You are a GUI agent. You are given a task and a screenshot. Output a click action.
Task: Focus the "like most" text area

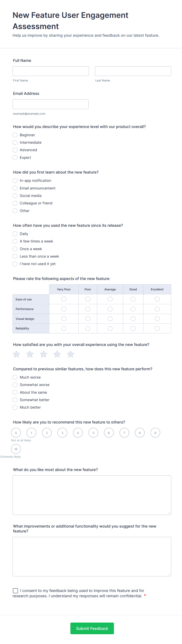[x=92, y=495]
